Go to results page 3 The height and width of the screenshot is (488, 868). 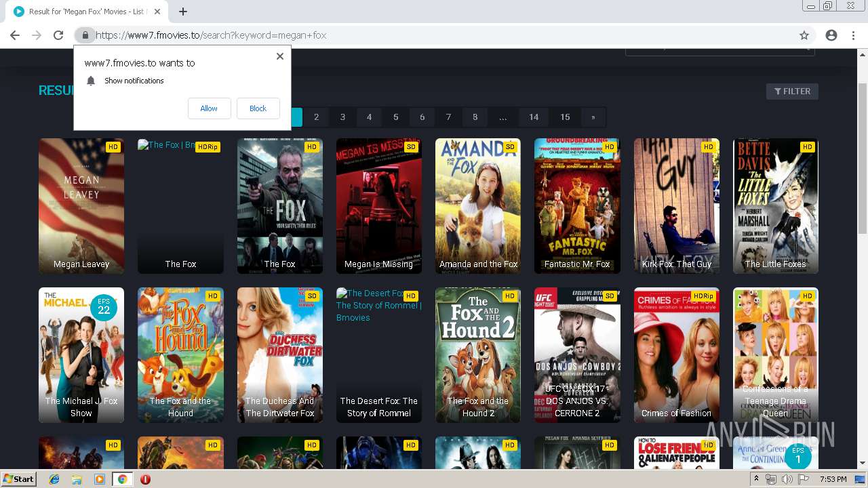click(342, 117)
